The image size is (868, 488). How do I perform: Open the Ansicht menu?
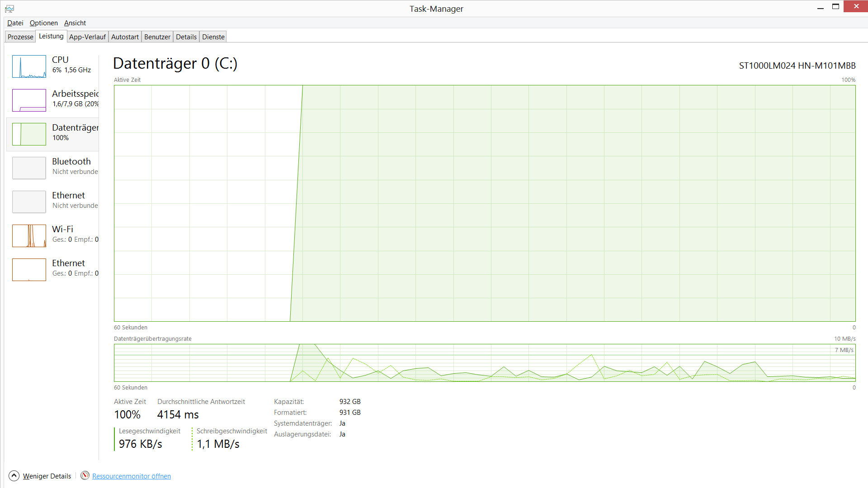pos(75,23)
